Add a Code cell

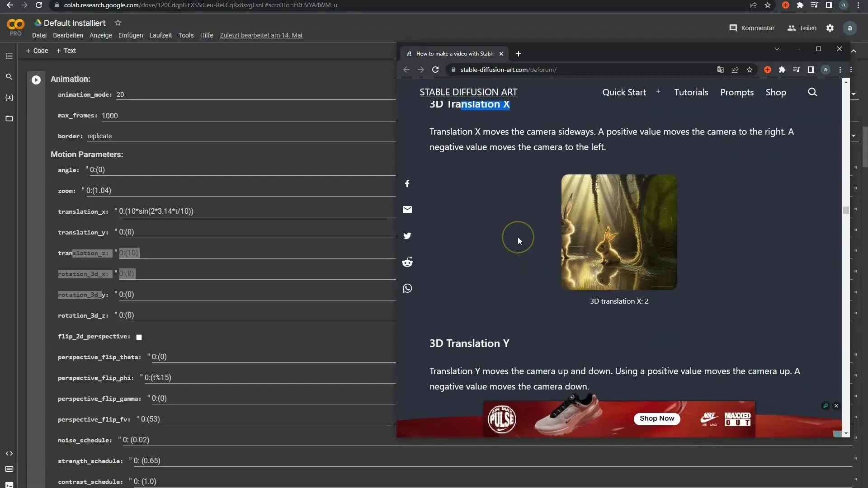click(37, 51)
